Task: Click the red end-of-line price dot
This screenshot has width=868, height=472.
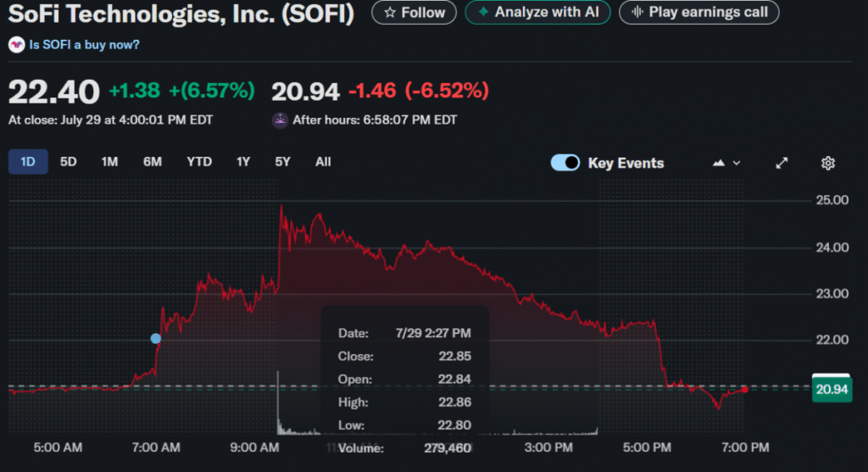Action: [744, 390]
